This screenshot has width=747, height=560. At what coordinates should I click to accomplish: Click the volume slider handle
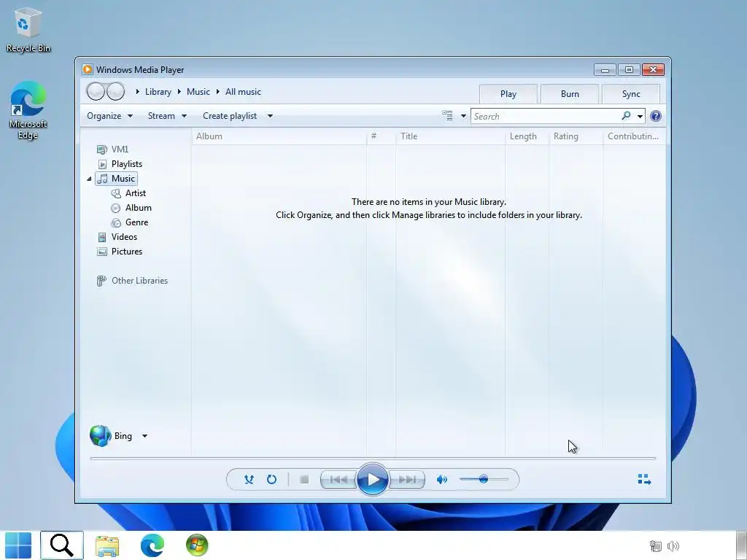[484, 479]
